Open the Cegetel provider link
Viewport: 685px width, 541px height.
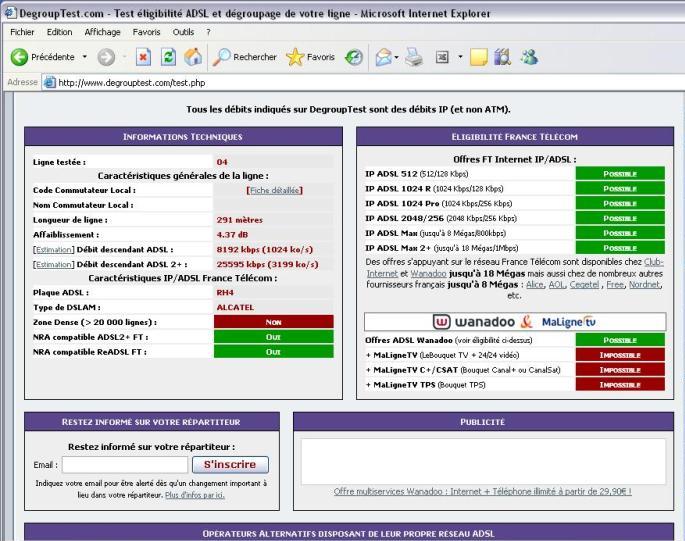click(584, 284)
